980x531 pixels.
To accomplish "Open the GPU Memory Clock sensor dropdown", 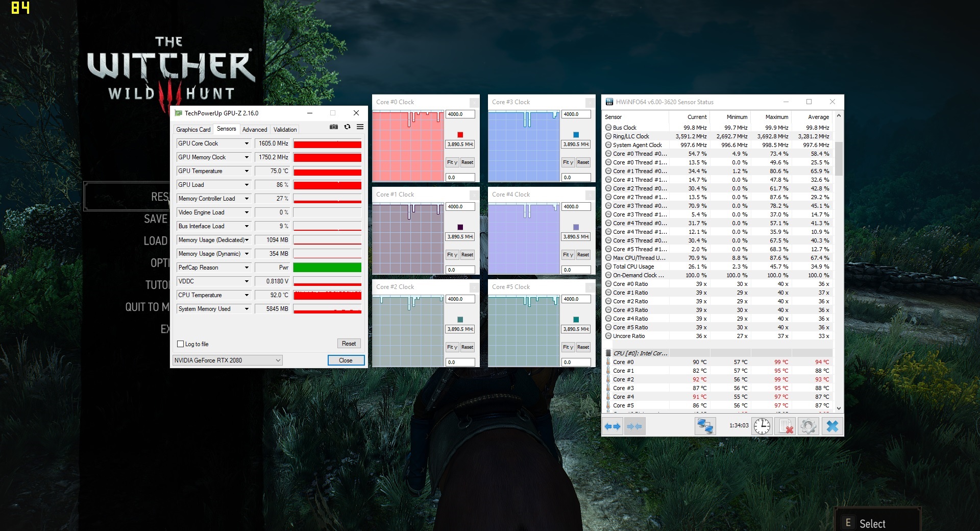I will click(x=247, y=157).
